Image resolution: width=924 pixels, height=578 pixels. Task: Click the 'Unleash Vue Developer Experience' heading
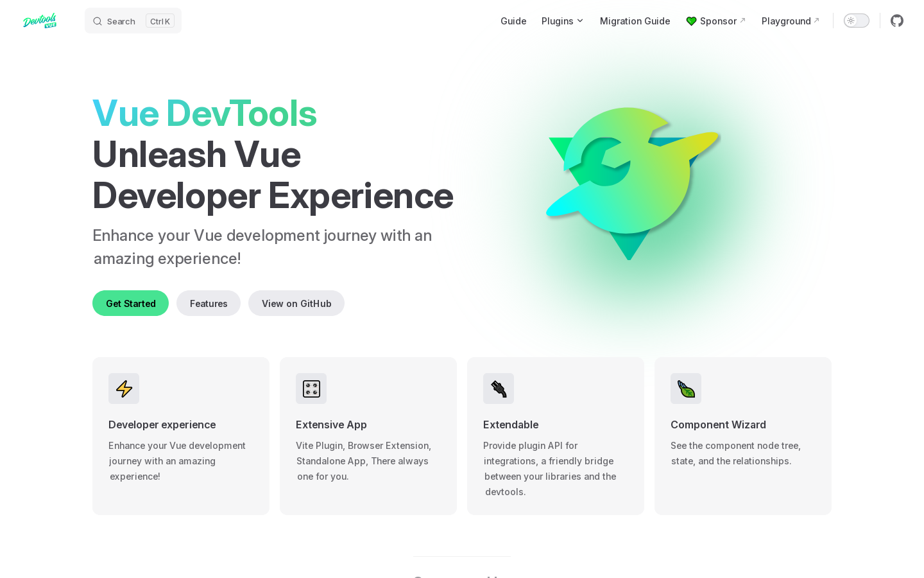pyautogui.click(x=273, y=175)
